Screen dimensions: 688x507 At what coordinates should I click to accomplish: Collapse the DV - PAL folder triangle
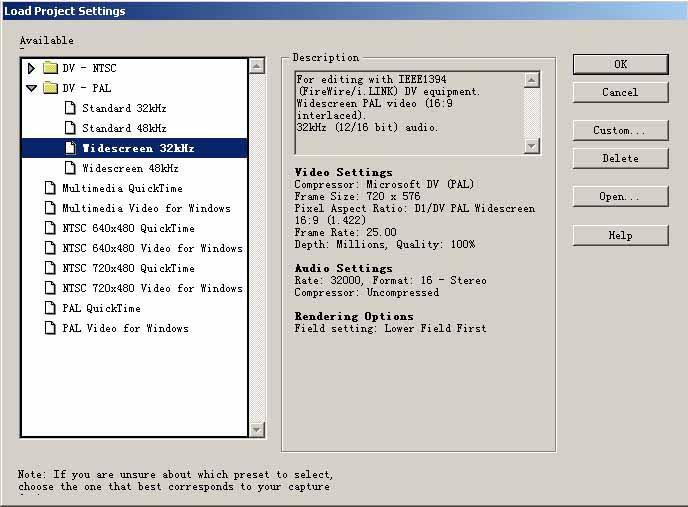click(x=32, y=88)
